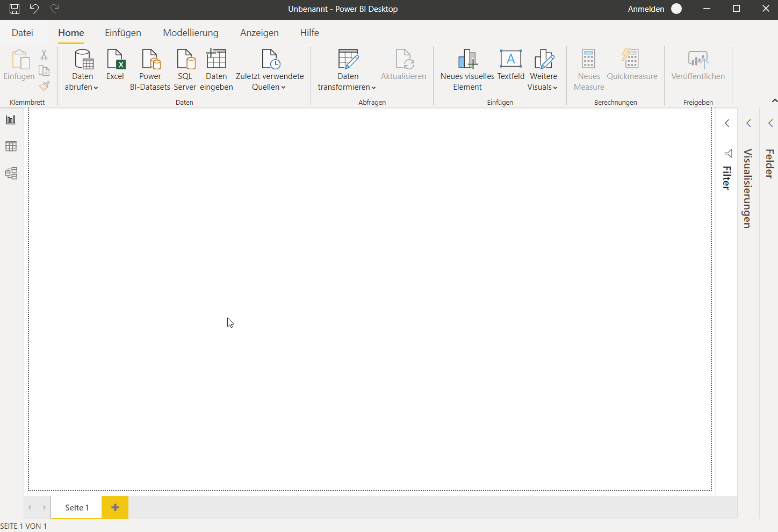Undo the last action
The width and height of the screenshot is (778, 532).
[34, 9]
